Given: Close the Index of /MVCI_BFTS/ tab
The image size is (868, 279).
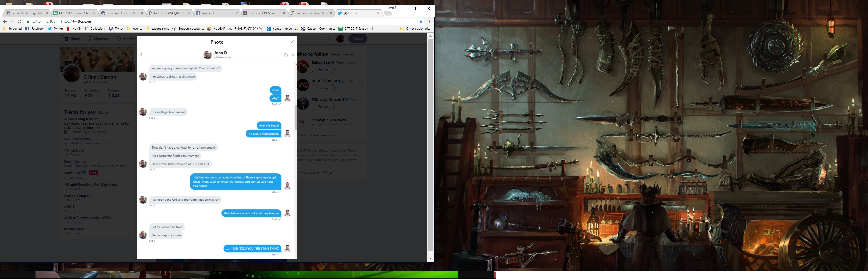Looking at the screenshot, I should coord(189,13).
